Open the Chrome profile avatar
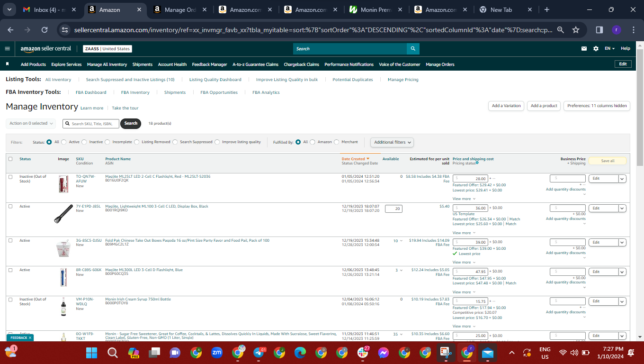 pyautogui.click(x=616, y=30)
